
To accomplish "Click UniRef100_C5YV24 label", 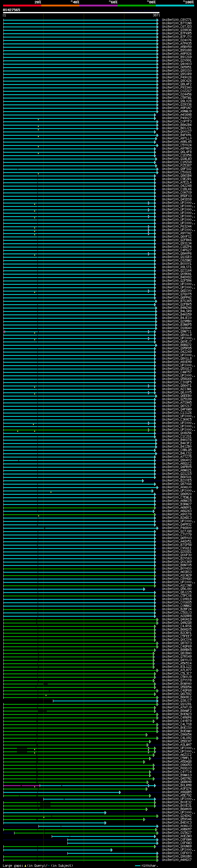I will click(177, 145).
